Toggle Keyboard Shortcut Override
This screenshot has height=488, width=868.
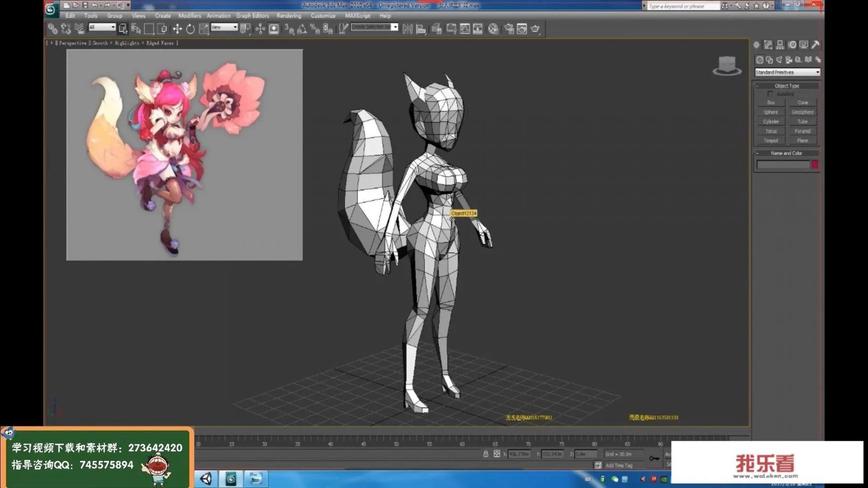pos(274,29)
